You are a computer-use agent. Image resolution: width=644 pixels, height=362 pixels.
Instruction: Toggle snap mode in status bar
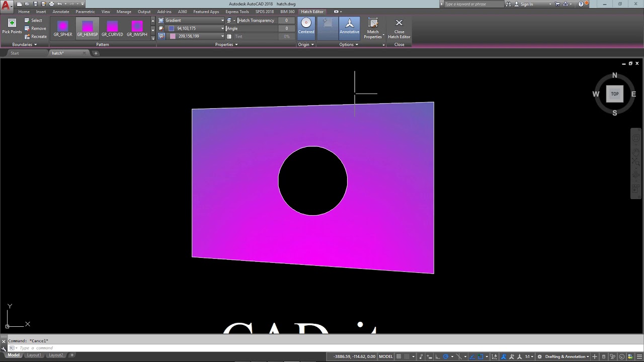coord(407,356)
